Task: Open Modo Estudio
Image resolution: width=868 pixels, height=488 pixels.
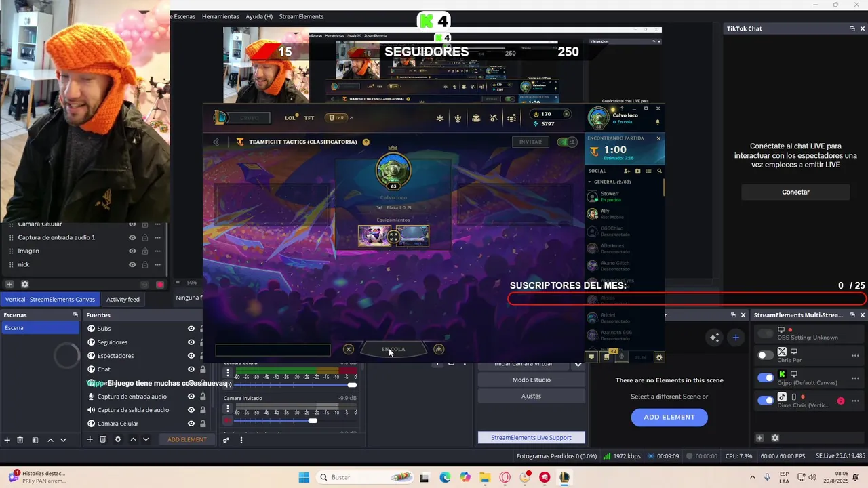Action: click(x=531, y=380)
